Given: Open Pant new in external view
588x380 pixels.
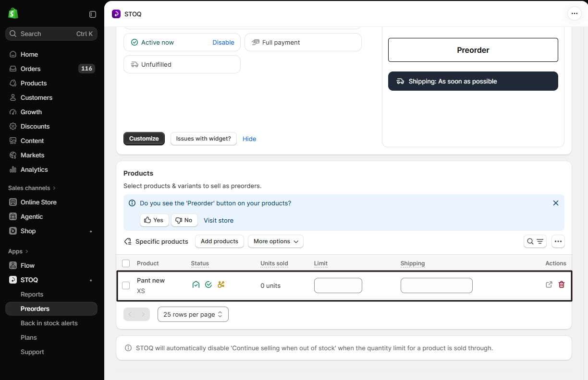Looking at the screenshot, I should [549, 285].
